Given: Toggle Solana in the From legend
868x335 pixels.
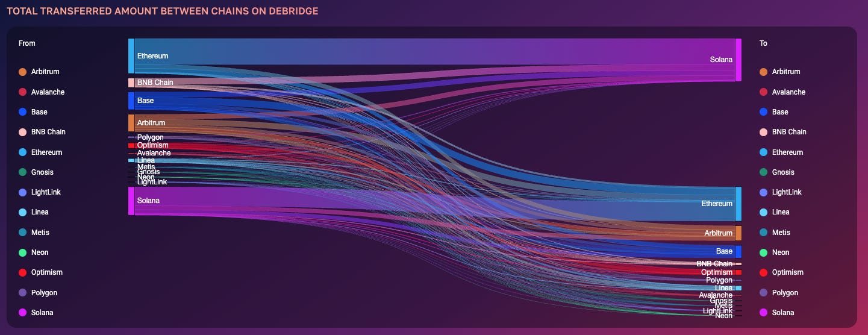Looking at the screenshot, I should (x=36, y=313).
